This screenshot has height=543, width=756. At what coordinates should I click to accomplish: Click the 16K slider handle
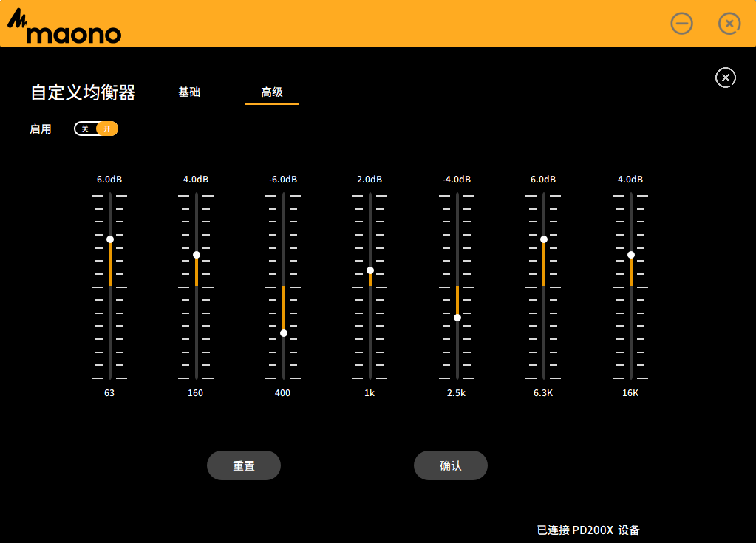tap(631, 255)
